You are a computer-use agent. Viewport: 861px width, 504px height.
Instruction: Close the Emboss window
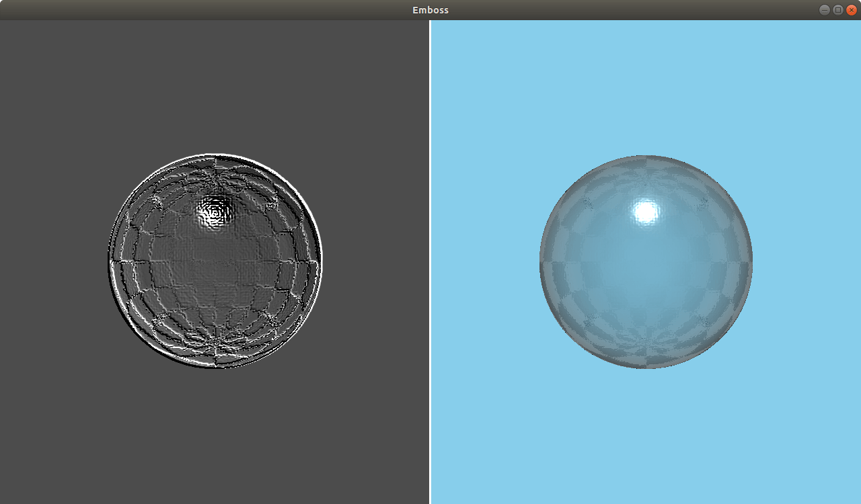850,9
